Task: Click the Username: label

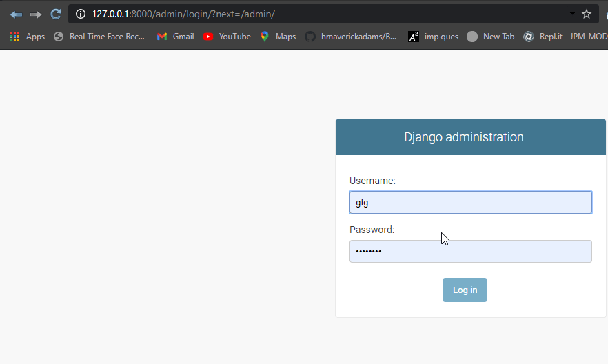Action: pos(372,181)
